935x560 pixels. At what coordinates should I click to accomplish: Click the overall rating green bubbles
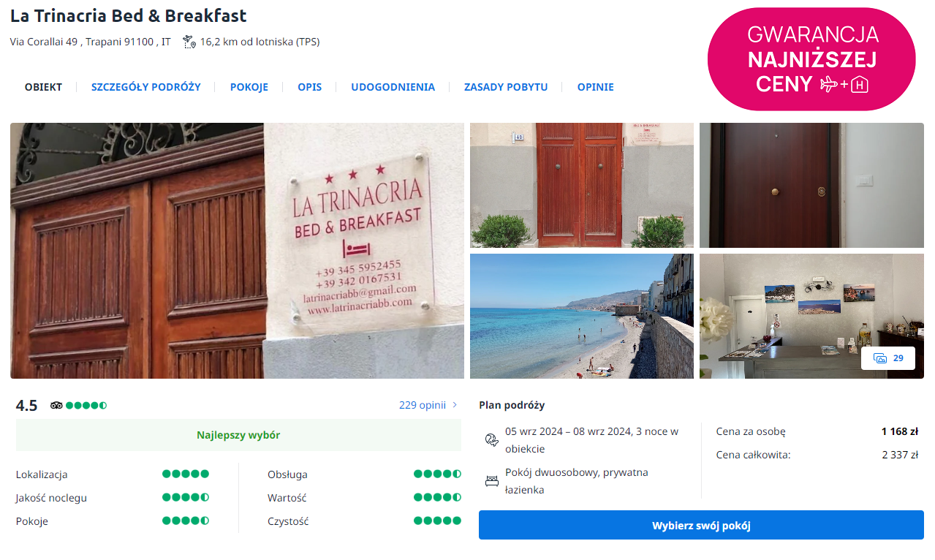[86, 405]
